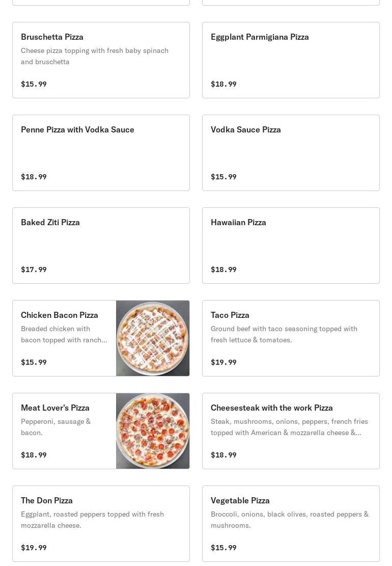Click the $17.99 Baked Ziti price
The height and width of the screenshot is (566, 392).
pos(34,269)
